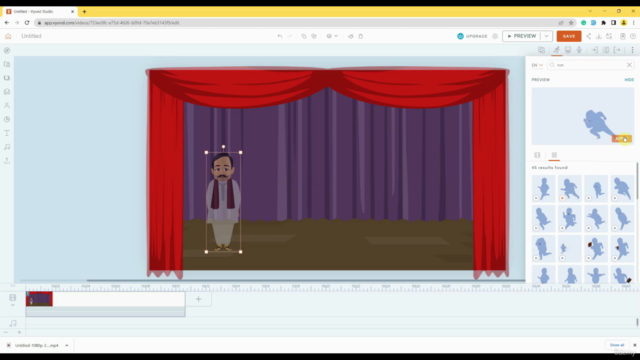Click HIDE to collapse the preview
The image size is (640, 360).
(629, 80)
